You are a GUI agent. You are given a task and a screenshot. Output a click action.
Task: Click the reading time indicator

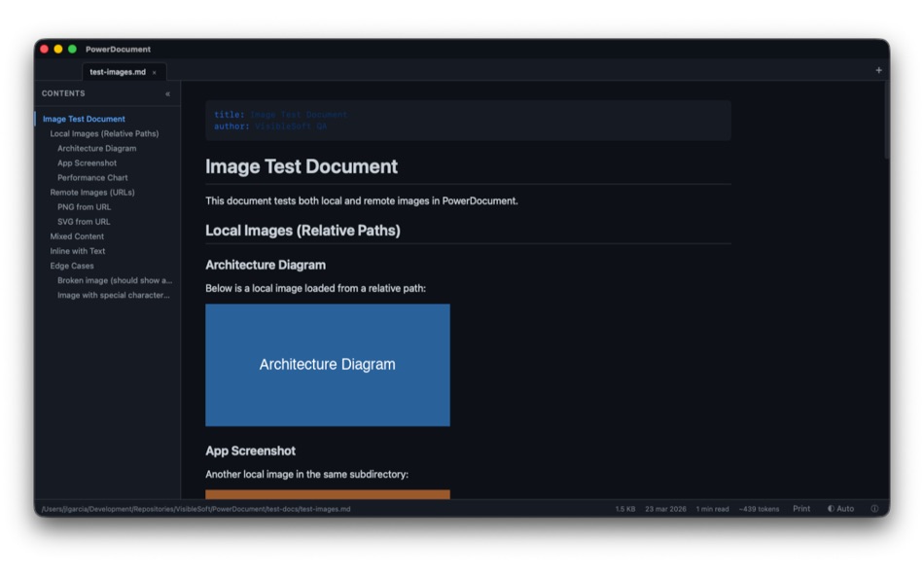pos(711,508)
